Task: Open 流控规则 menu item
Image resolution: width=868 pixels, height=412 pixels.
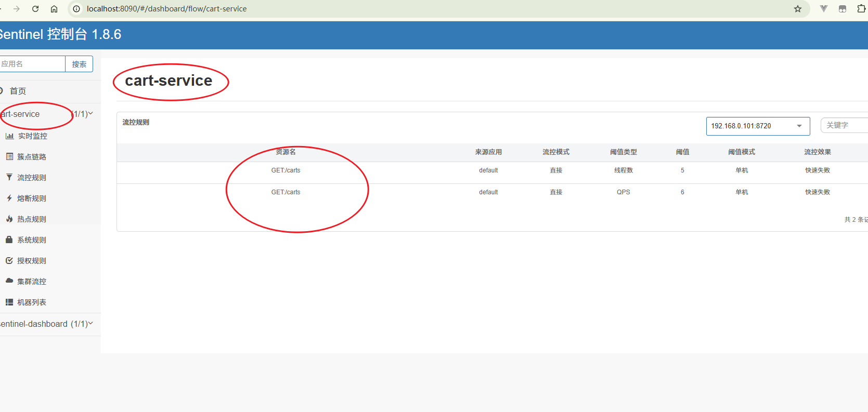Action: tap(32, 178)
